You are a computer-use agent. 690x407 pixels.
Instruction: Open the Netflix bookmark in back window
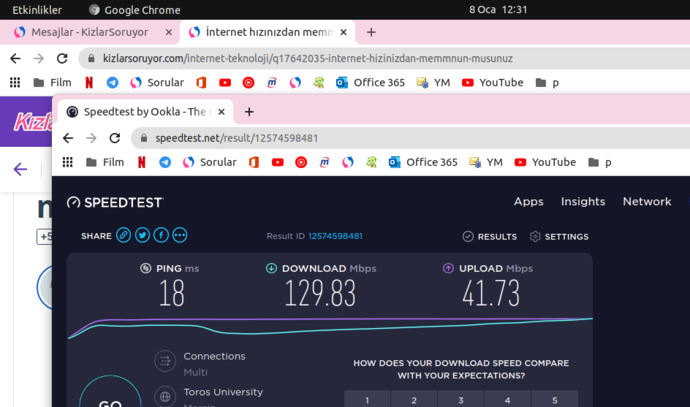pyautogui.click(x=89, y=83)
